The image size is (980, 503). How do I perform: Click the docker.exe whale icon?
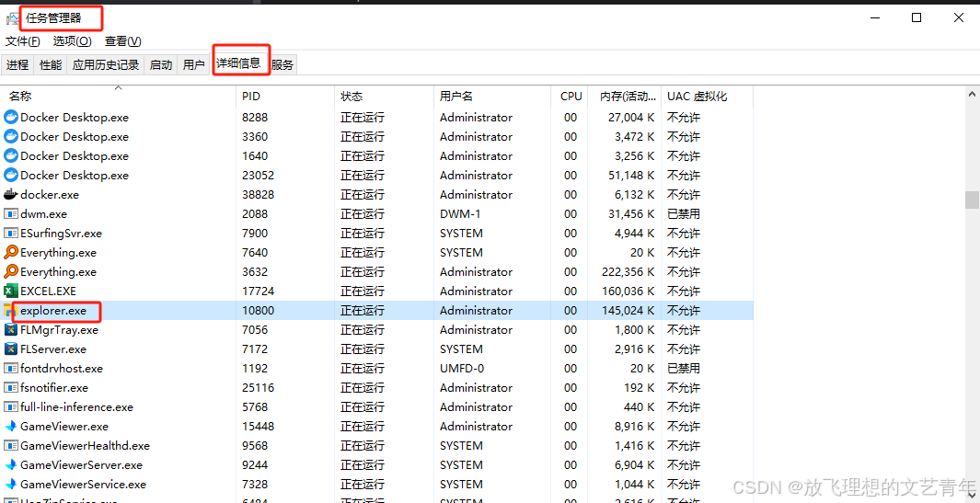click(x=11, y=194)
